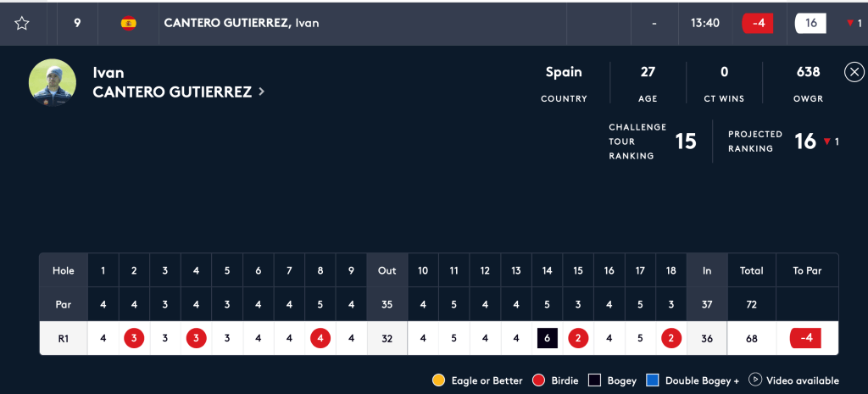Click the Double Bogey + blue square
Viewport: 868px width, 394px height.
[651, 380]
